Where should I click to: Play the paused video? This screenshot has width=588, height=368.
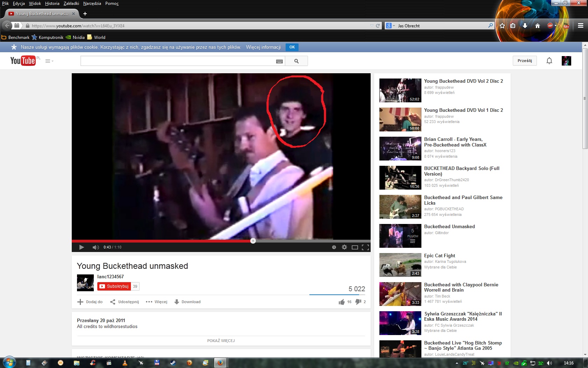point(82,247)
